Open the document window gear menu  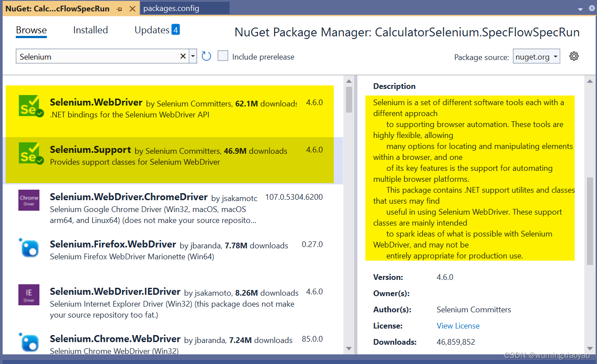pos(592,8)
